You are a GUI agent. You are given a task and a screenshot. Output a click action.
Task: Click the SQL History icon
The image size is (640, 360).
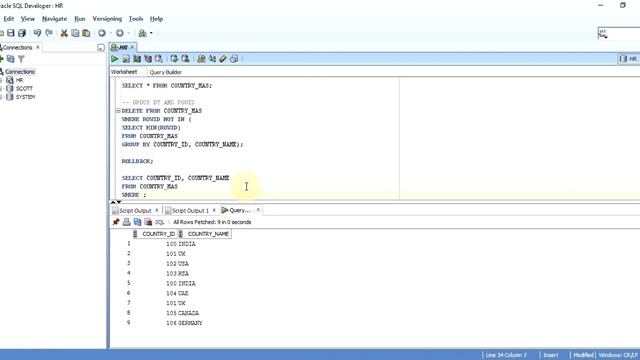[234, 59]
